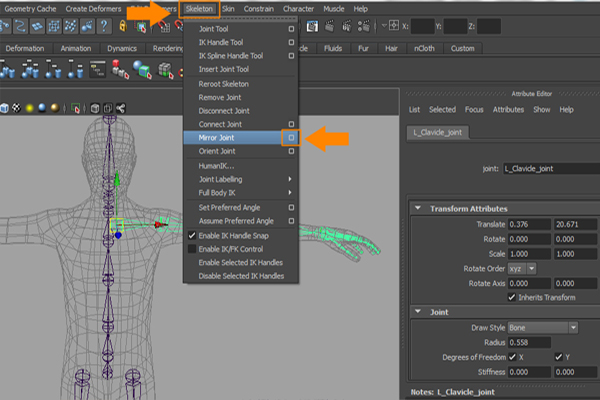Open Connect Joint option box
600x400 pixels.
pyautogui.click(x=291, y=124)
